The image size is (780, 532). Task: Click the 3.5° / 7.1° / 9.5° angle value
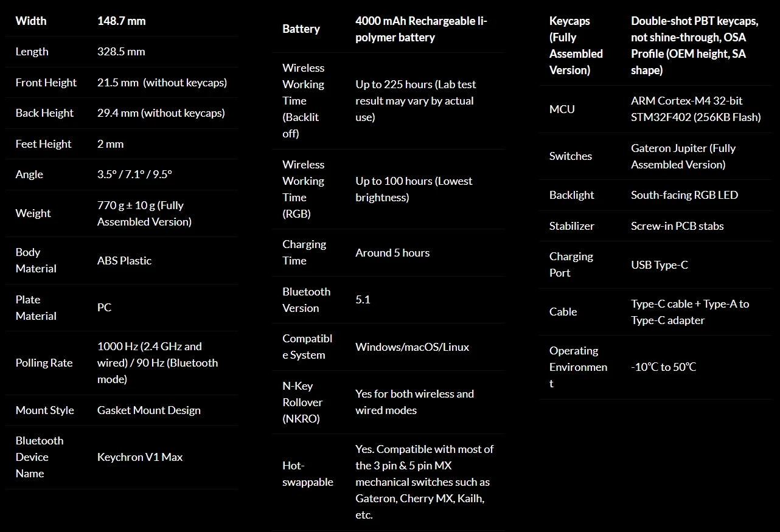(134, 174)
